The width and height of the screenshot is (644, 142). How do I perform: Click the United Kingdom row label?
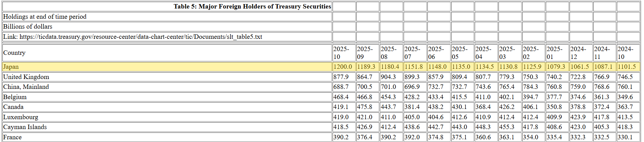click(26, 77)
